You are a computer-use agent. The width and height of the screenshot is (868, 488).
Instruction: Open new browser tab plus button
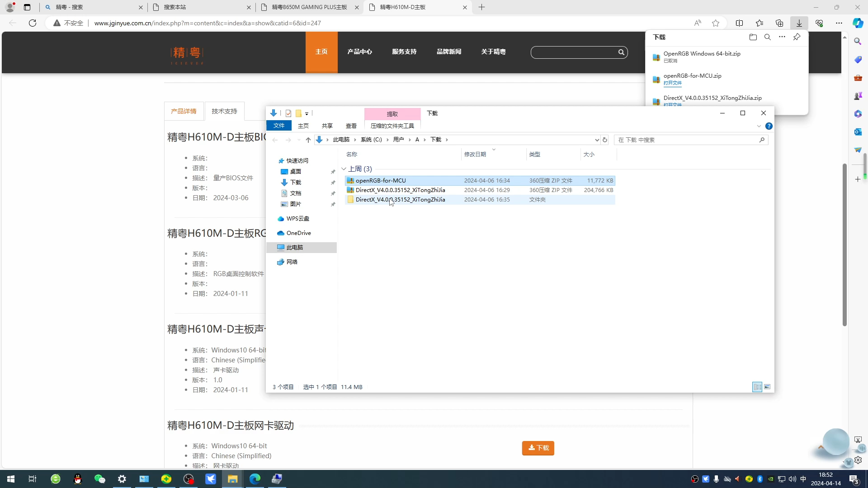[481, 7]
